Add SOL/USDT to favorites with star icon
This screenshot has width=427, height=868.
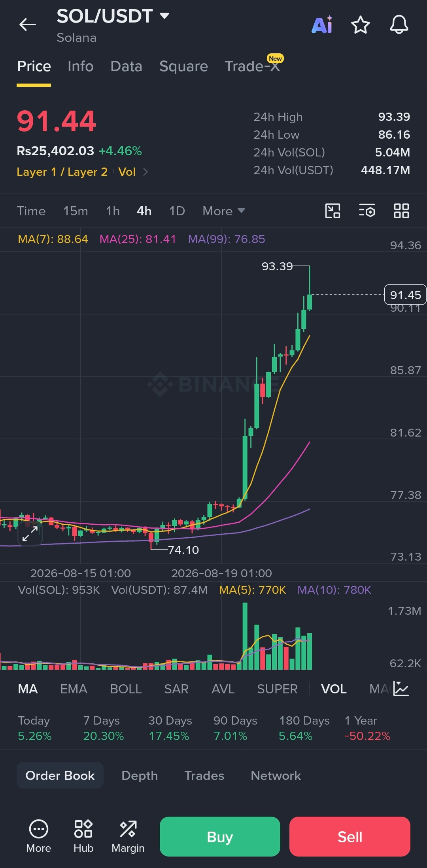[x=361, y=25]
